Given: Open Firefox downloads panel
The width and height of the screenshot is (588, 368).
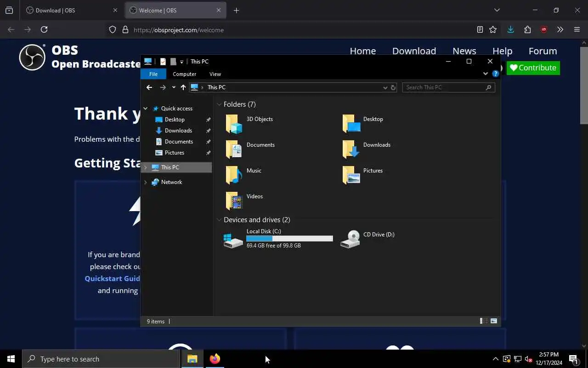Looking at the screenshot, I should click(x=510, y=29).
